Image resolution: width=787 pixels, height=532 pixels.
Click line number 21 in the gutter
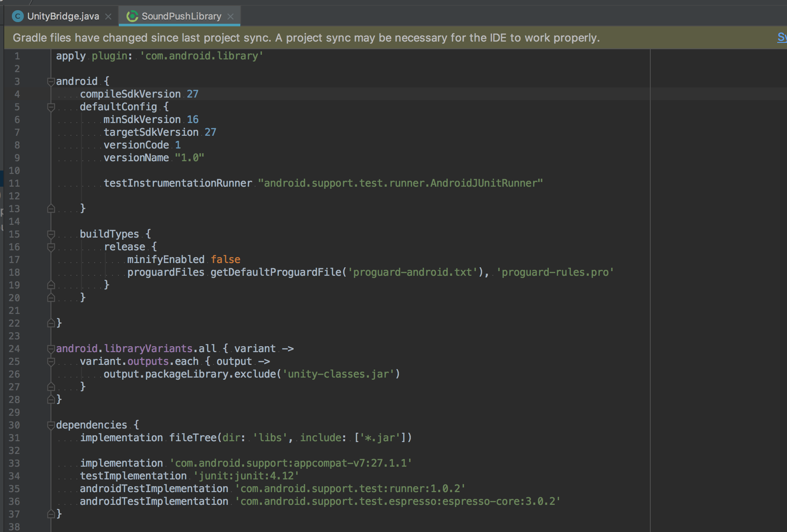(x=14, y=311)
